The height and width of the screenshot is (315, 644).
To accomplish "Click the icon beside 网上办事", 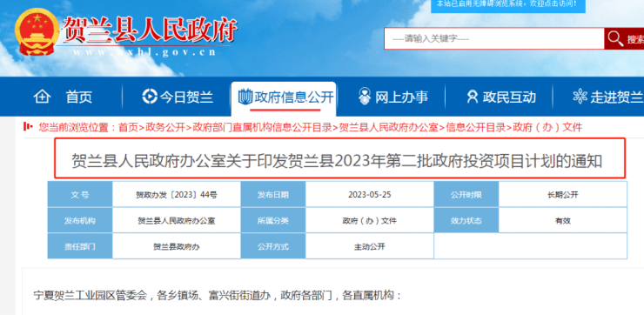I will click(x=365, y=97).
